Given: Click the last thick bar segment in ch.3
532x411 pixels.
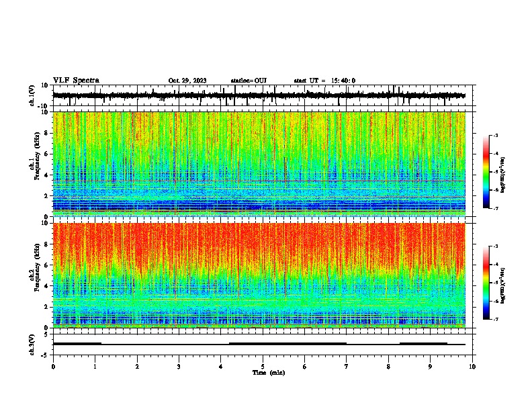Looking at the screenshot, I should pyautogui.click(x=423, y=344).
